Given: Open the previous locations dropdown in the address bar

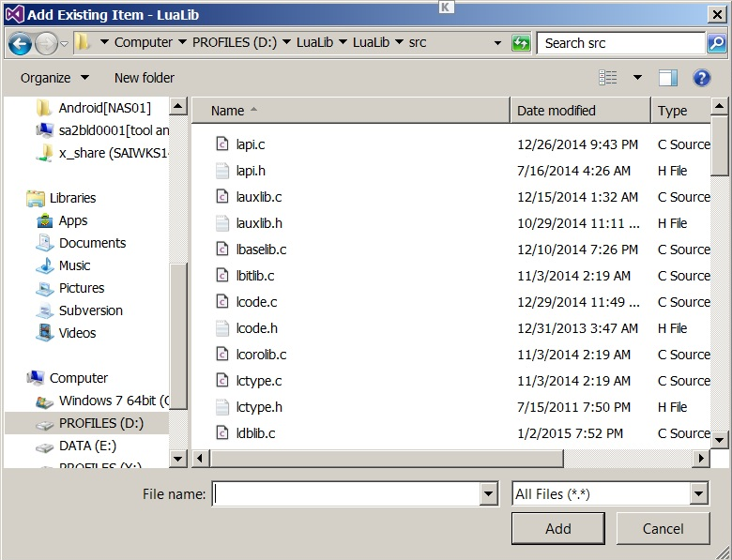Looking at the screenshot, I should click(497, 43).
